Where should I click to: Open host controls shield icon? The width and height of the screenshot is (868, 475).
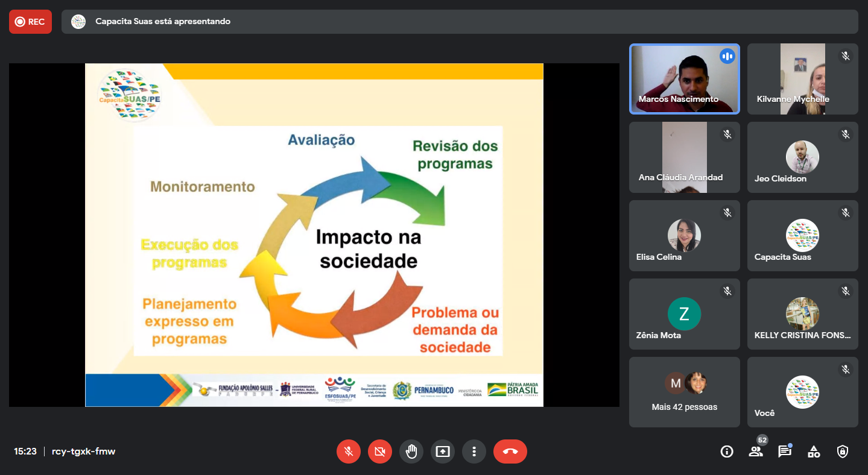[x=843, y=451]
